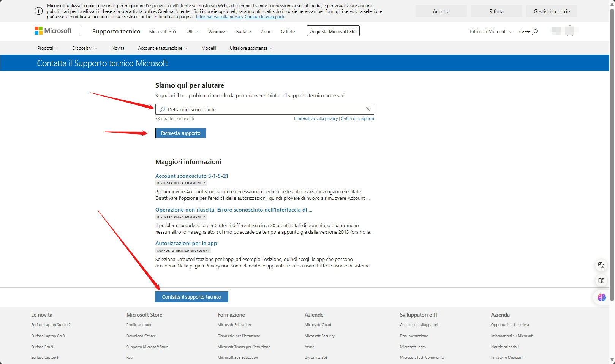The width and height of the screenshot is (615, 364).
Task: Open Microsoft 365 Education footer link
Action: pyautogui.click(x=238, y=358)
